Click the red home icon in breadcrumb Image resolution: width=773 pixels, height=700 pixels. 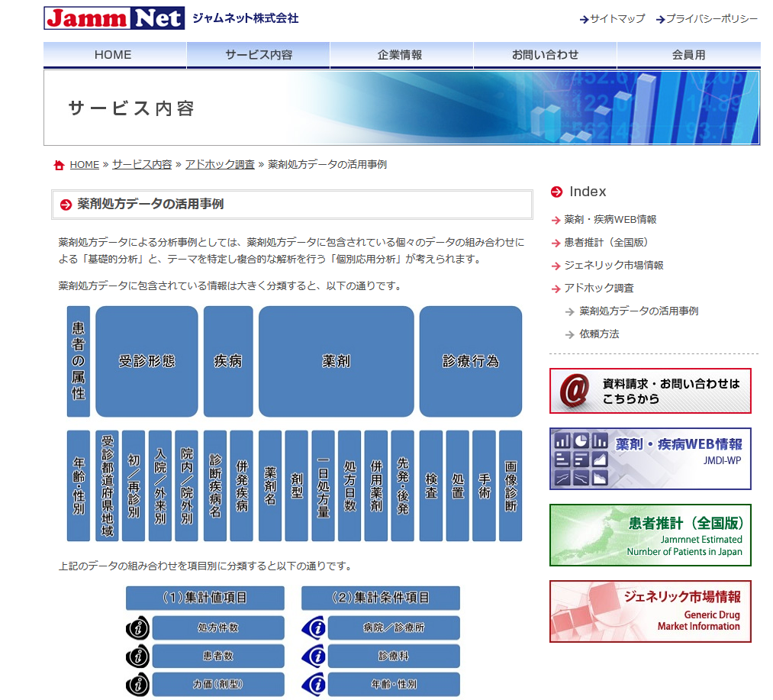click(x=59, y=165)
